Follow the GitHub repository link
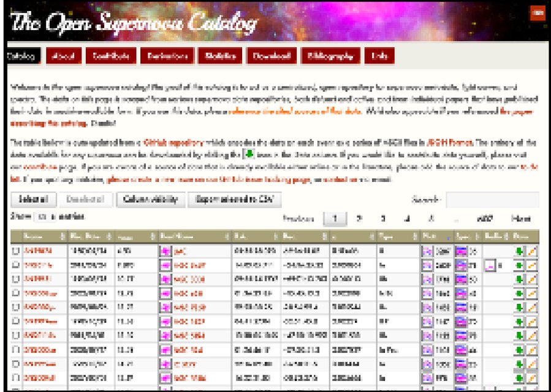Image resolution: width=551 pixels, height=392 pixels. tap(173, 143)
